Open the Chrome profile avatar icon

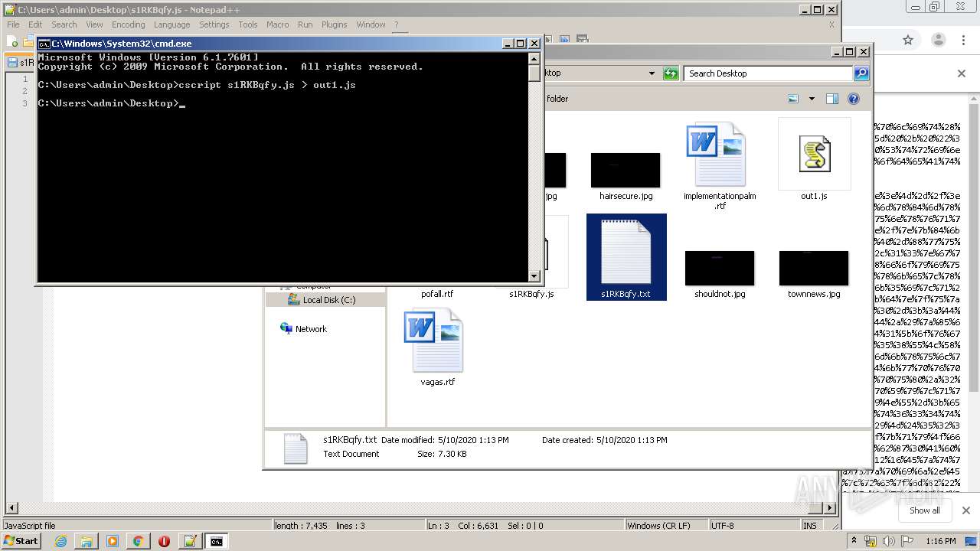939,40
